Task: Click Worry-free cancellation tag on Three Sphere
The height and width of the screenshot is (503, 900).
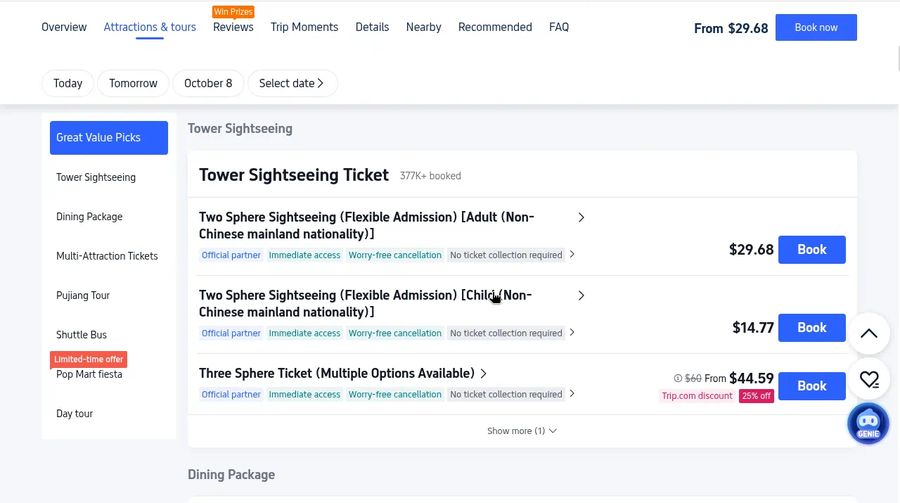Action: click(395, 394)
